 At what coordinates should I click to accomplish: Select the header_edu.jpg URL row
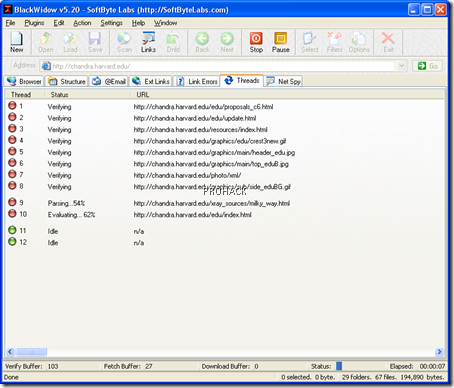pos(214,152)
